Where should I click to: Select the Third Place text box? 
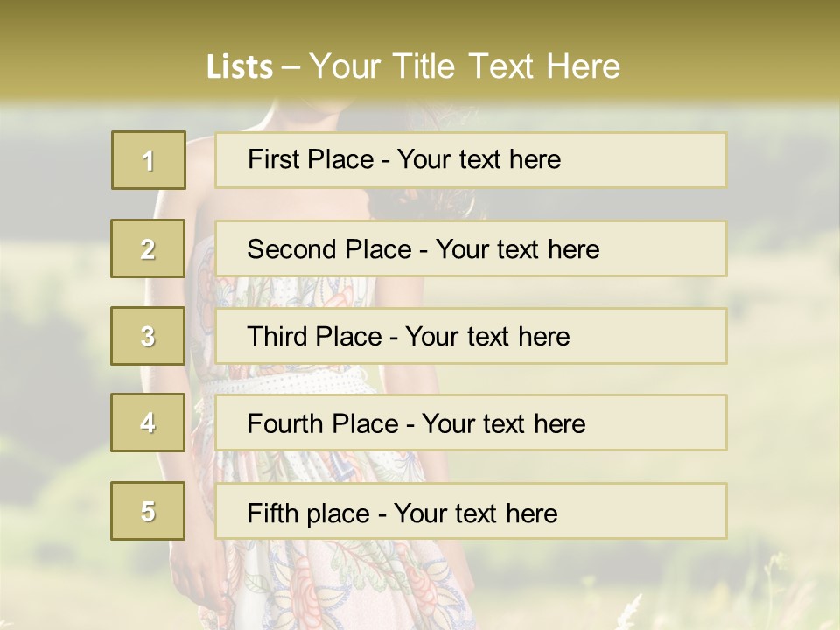(471, 336)
